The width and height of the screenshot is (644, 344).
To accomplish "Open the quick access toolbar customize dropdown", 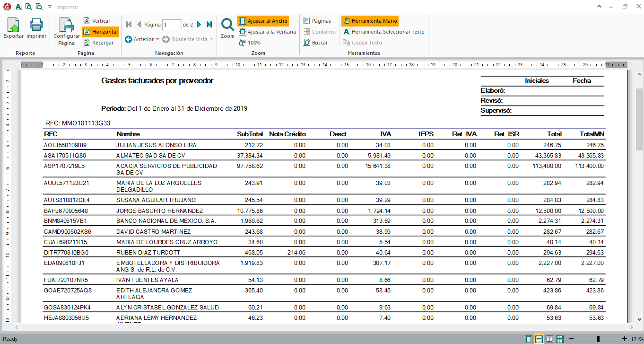I will tap(49, 8).
